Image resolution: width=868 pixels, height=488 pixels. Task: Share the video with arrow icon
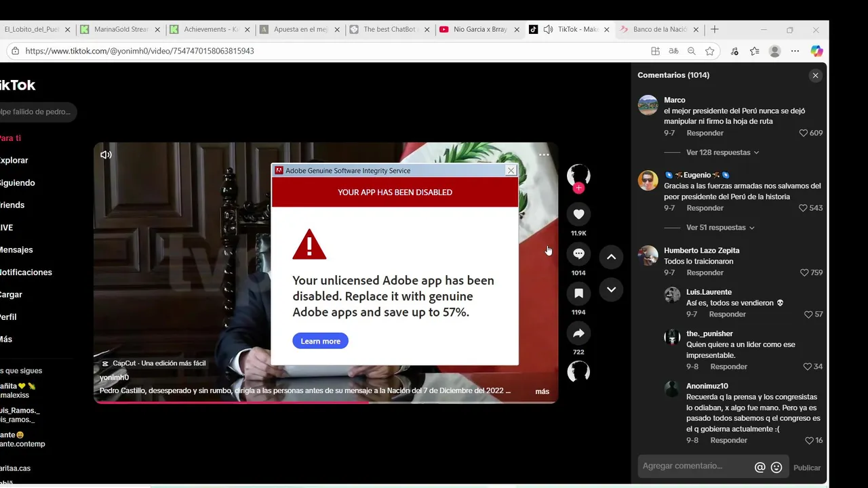578,333
